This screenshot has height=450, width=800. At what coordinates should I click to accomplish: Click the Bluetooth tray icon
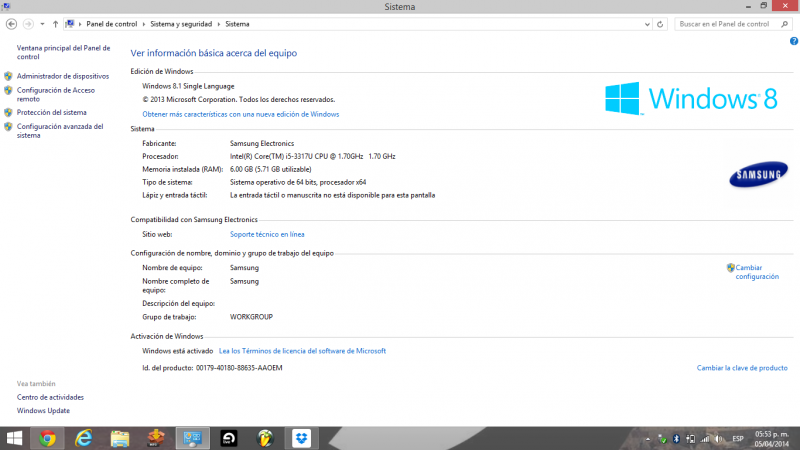click(676, 439)
